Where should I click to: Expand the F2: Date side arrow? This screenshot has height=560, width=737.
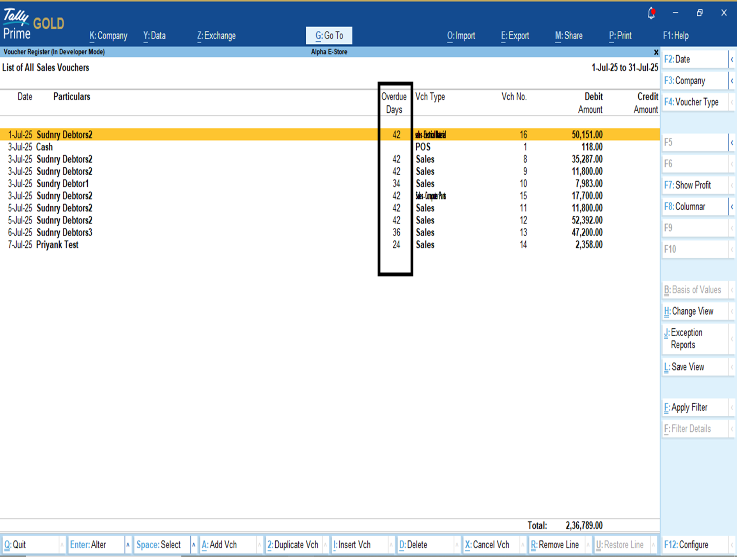pyautogui.click(x=732, y=60)
